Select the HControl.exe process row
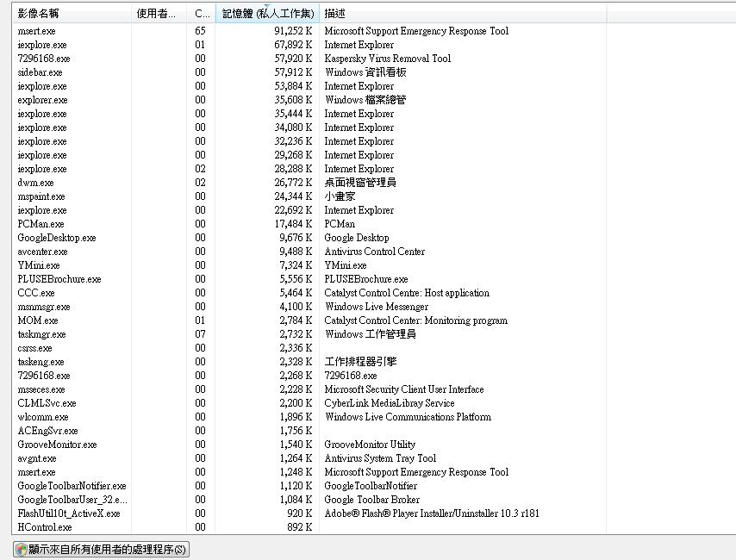This screenshot has width=736, height=560. click(x=309, y=526)
